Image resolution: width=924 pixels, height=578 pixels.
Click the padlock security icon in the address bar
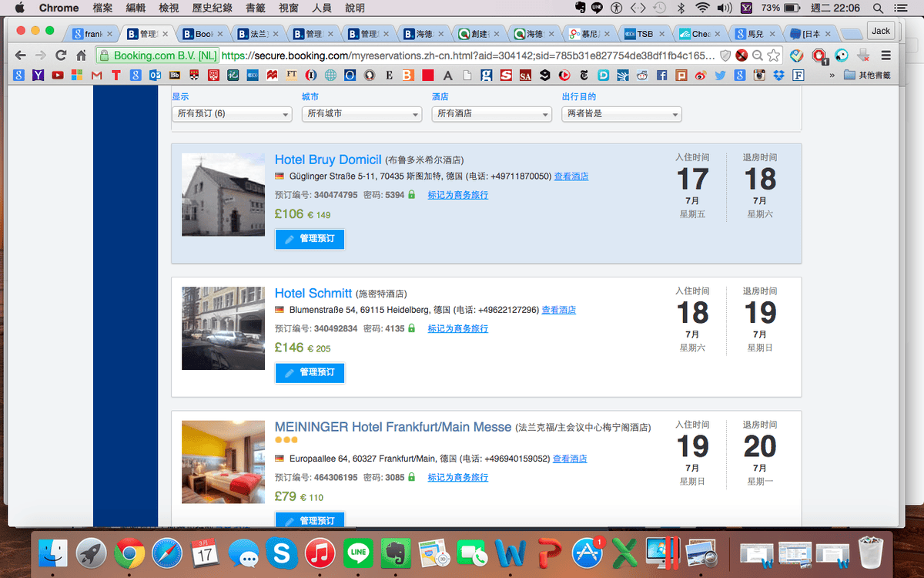[106, 55]
